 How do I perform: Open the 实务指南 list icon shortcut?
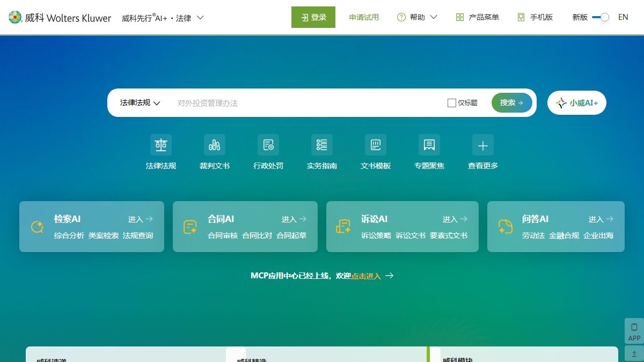pos(322,145)
